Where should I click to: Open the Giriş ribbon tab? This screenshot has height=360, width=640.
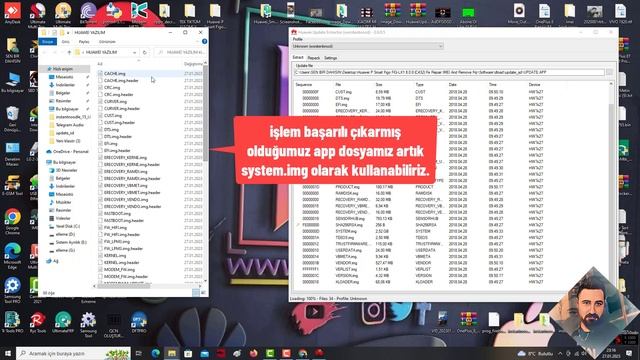tap(65, 42)
